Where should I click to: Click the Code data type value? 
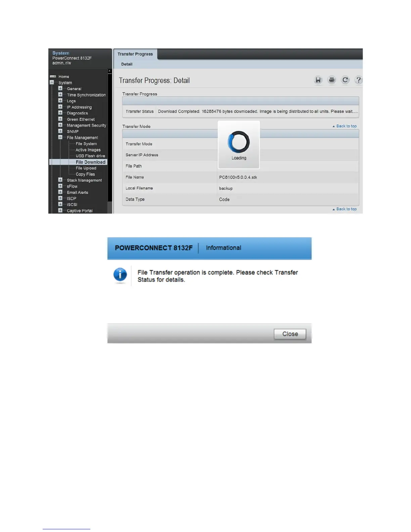pos(224,199)
